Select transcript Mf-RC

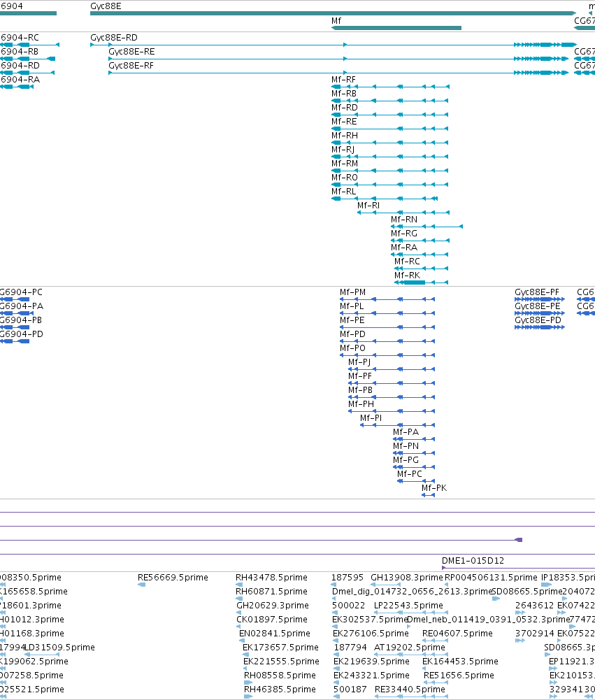[407, 262]
